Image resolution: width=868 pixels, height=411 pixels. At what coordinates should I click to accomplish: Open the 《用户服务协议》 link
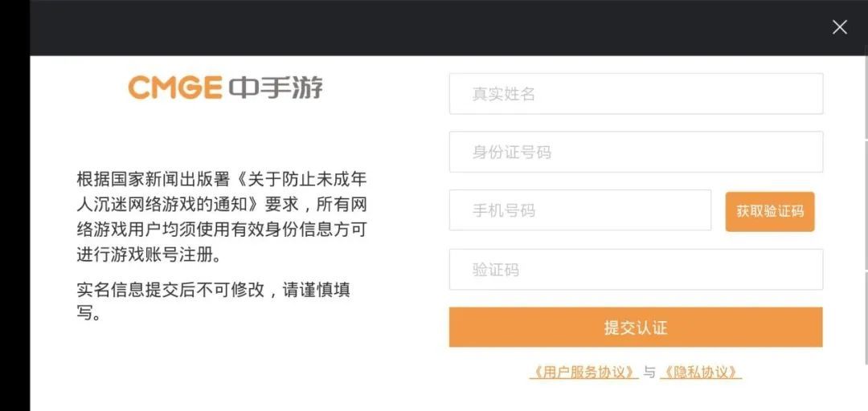[583, 372]
